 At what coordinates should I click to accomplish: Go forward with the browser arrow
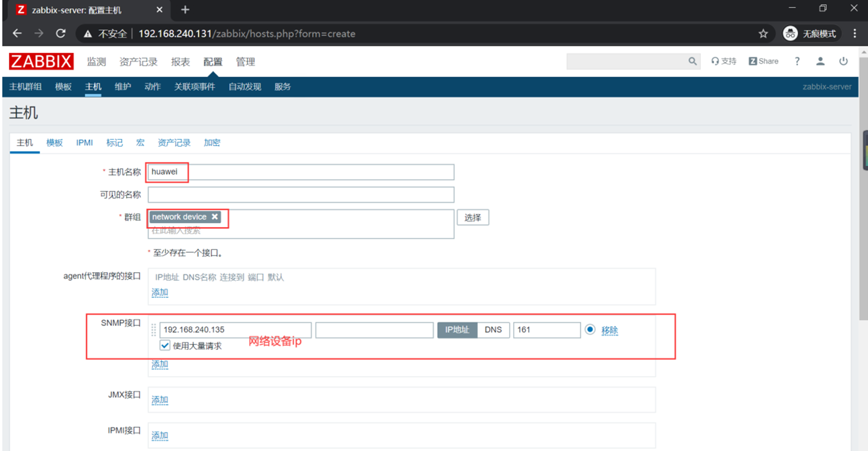[x=39, y=34]
